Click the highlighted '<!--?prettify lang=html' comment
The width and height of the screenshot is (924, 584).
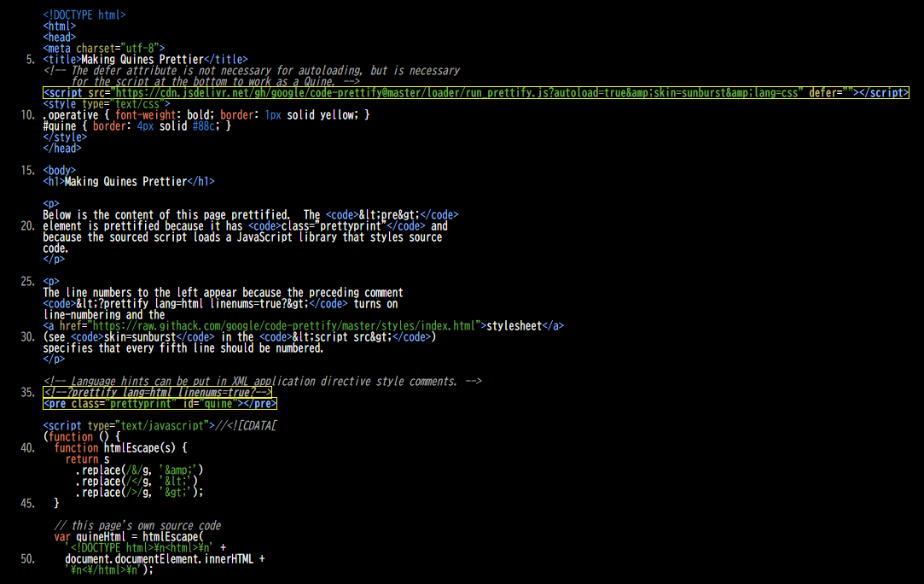click(x=157, y=392)
